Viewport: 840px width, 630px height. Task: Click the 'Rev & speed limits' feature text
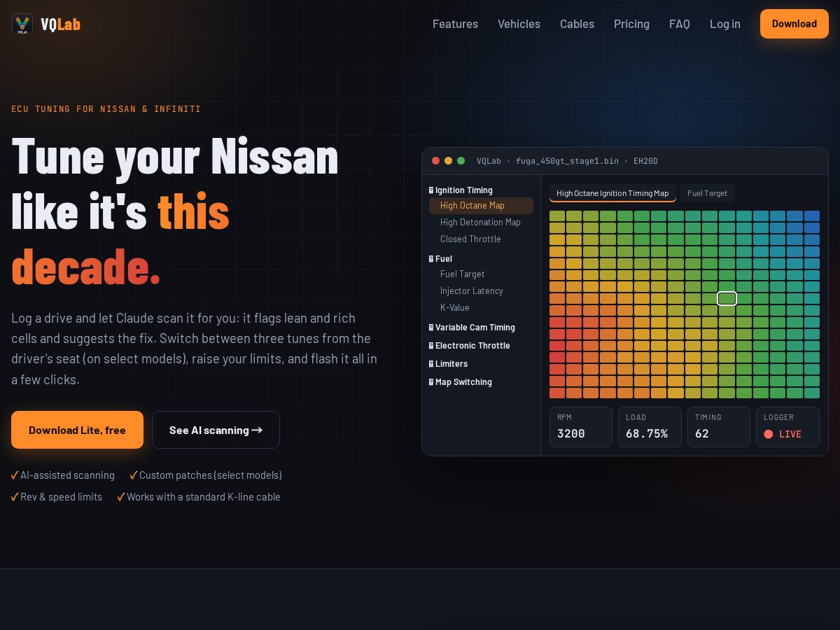tap(61, 497)
